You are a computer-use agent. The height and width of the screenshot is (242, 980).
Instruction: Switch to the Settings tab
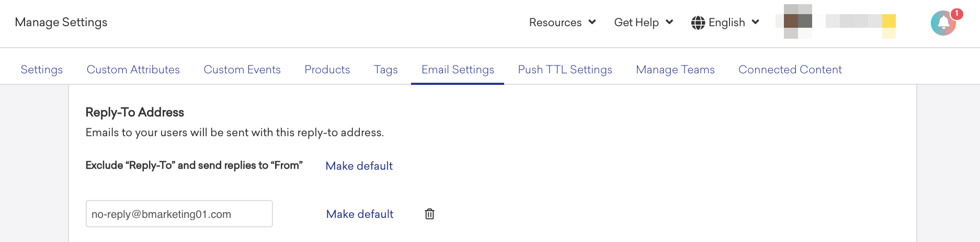pyautogui.click(x=42, y=70)
